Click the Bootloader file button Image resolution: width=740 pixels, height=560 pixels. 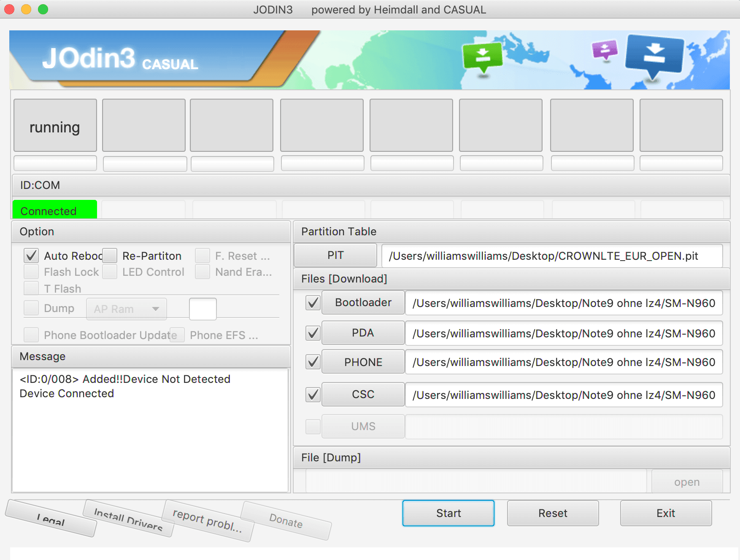[x=363, y=302]
